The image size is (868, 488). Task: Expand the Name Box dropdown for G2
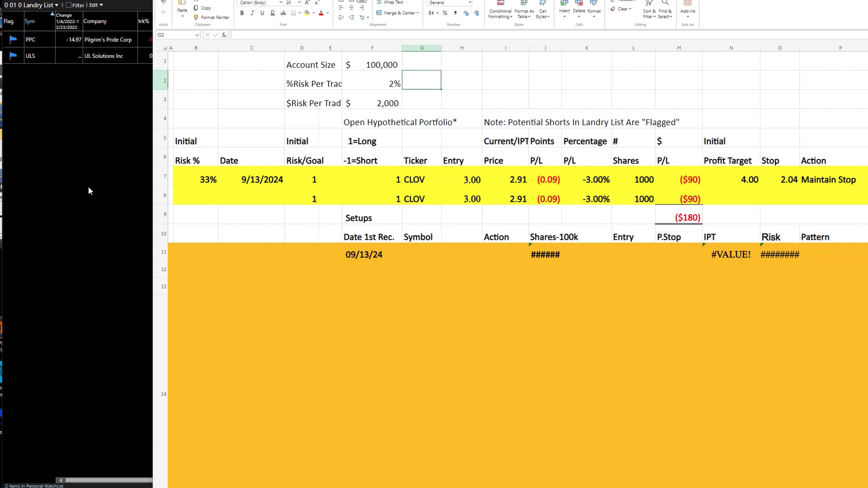click(x=197, y=35)
